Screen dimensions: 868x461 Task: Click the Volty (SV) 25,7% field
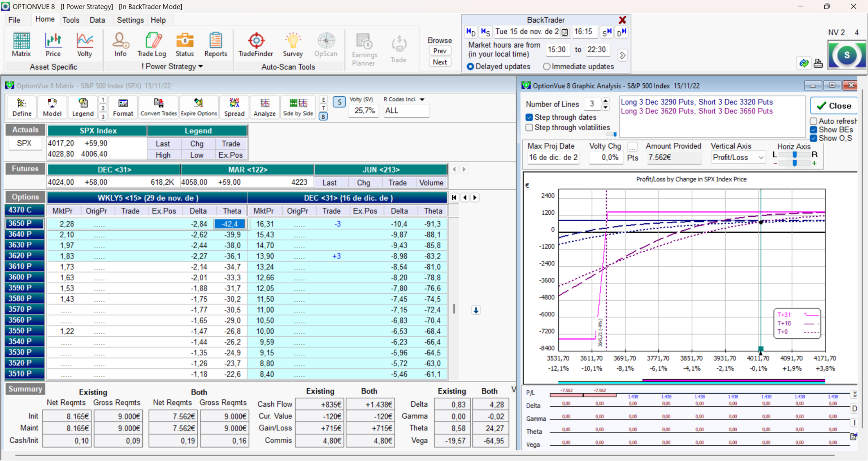pyautogui.click(x=364, y=111)
